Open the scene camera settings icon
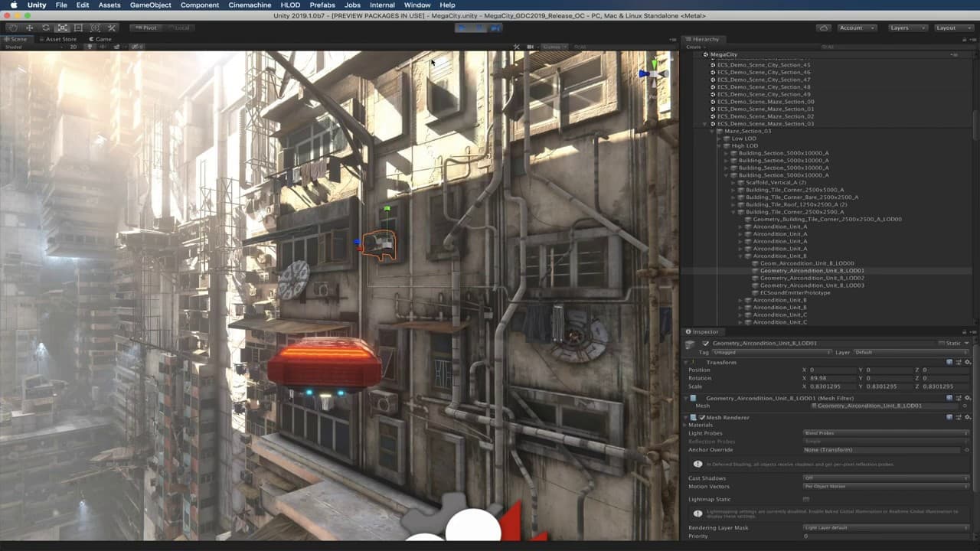 click(x=531, y=47)
